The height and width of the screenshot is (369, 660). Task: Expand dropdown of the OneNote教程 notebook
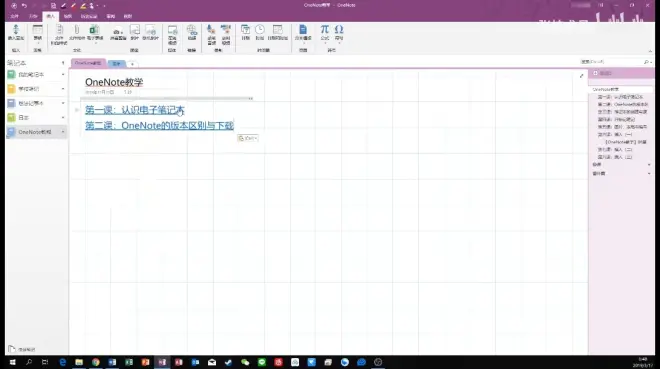(x=63, y=132)
